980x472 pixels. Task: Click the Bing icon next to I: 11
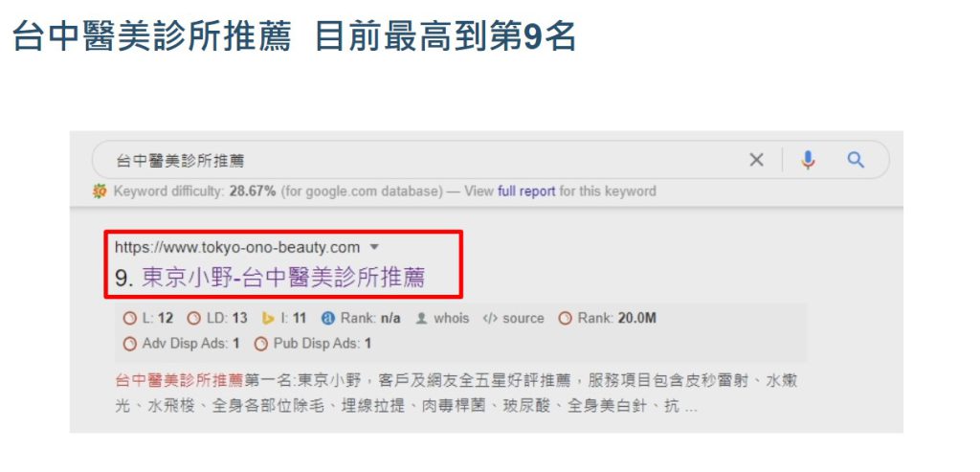pos(268,318)
